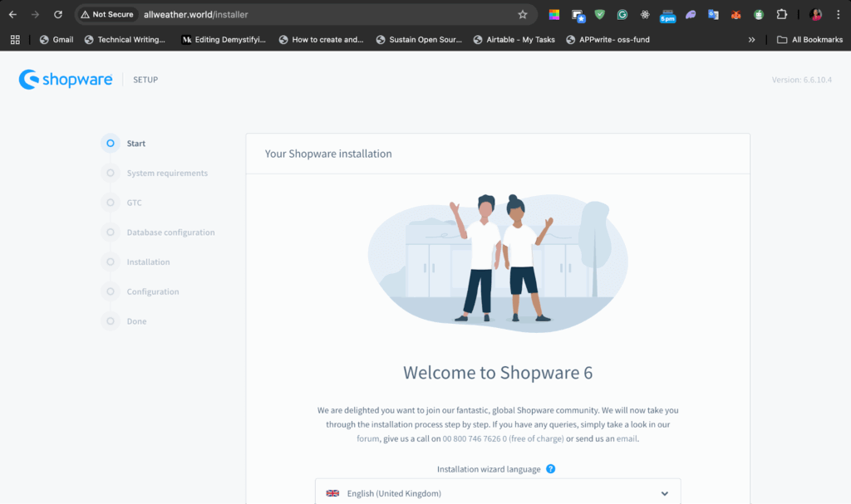851x504 pixels.
Task: Open the APPwrite- oss-fund bookmark
Action: tap(608, 40)
